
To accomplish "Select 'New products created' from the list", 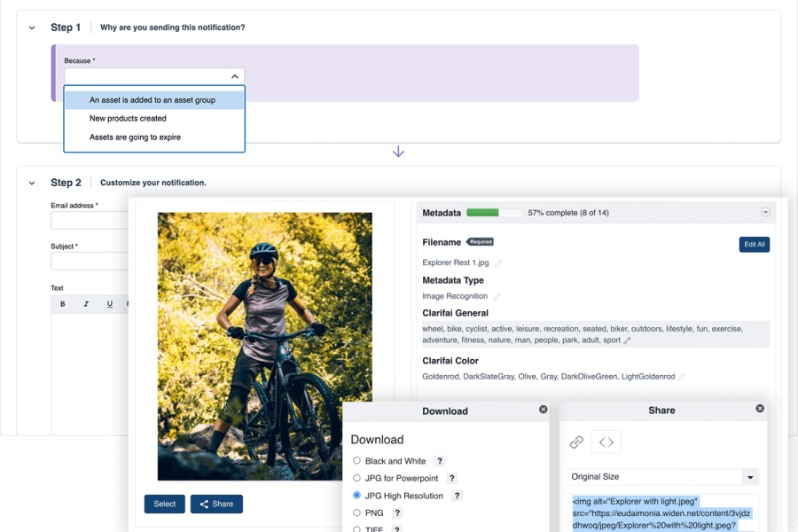I will (x=128, y=119).
